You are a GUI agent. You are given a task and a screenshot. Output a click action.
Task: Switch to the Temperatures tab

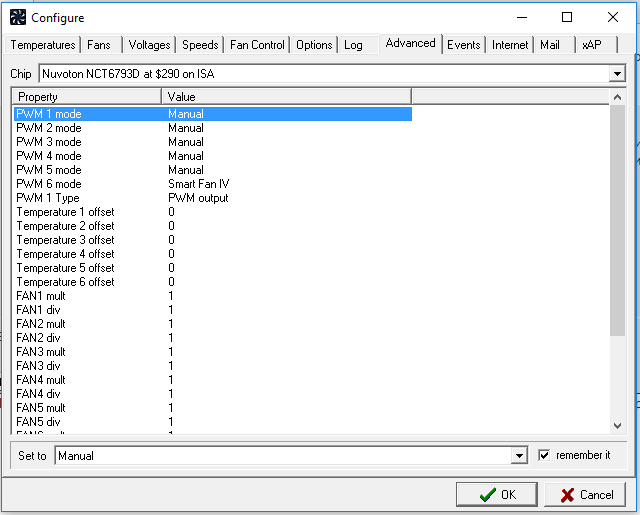coord(43,45)
